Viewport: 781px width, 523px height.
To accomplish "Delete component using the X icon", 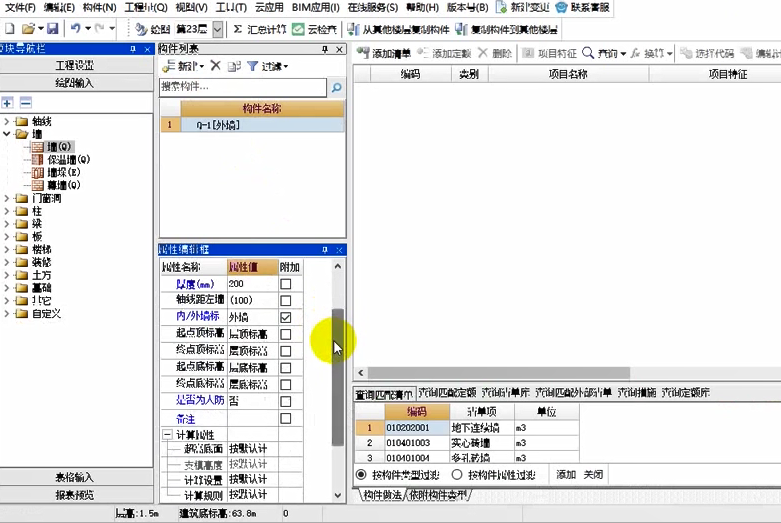I will (215, 66).
